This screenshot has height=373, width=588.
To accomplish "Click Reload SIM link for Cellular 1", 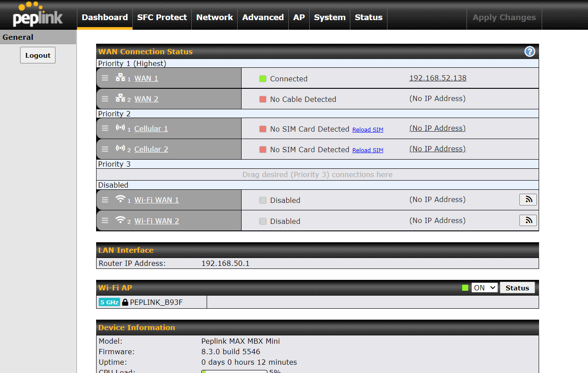I will pyautogui.click(x=367, y=130).
